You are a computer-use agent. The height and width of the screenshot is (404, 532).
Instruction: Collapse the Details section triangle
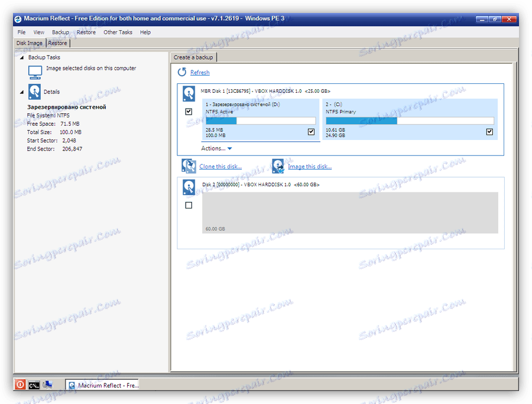pyautogui.click(x=22, y=92)
